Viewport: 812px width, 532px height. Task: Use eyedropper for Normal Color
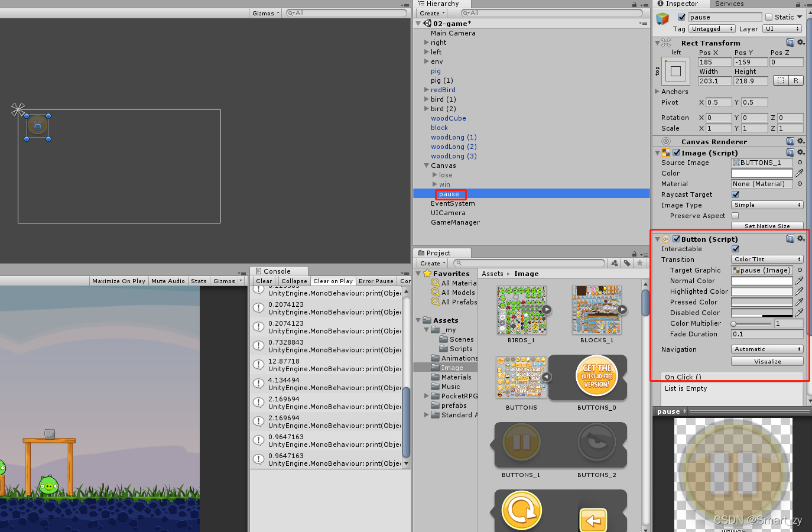(800, 281)
